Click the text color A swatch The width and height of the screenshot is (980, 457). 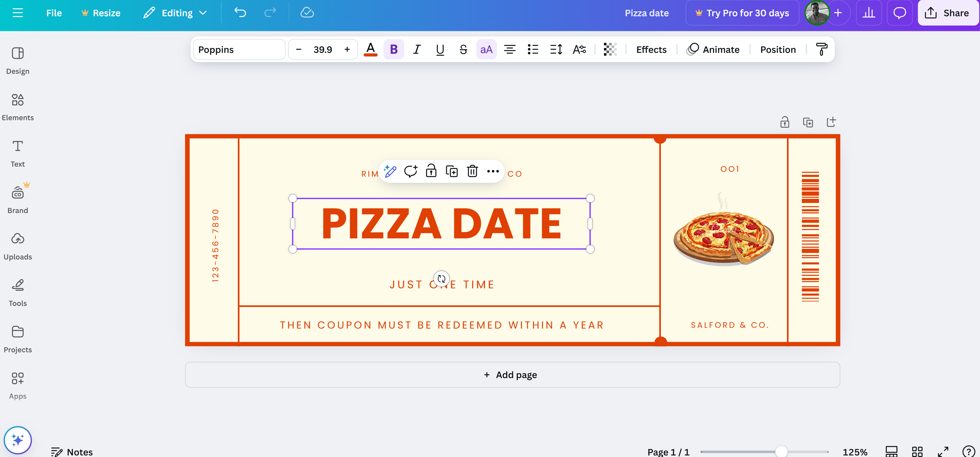(370, 50)
